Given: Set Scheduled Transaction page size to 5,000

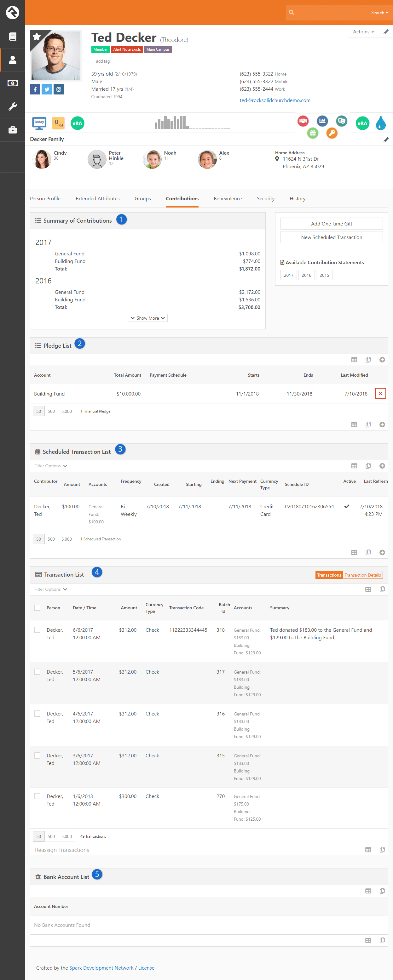Looking at the screenshot, I should tap(66, 539).
